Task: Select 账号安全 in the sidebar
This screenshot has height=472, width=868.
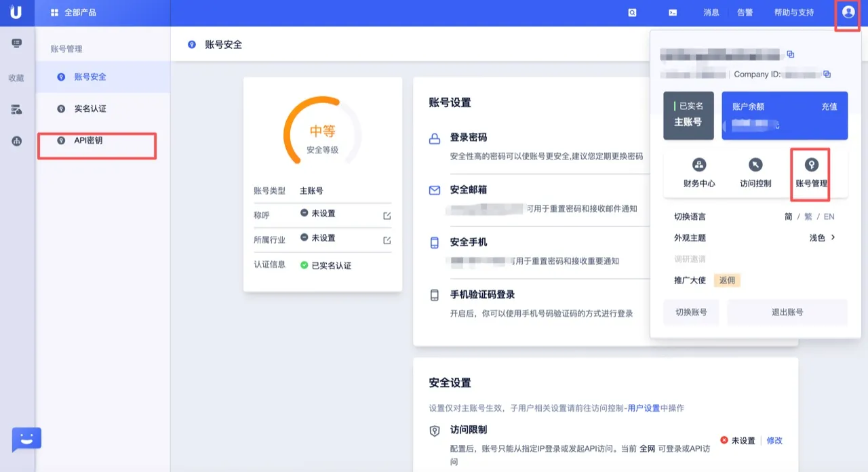Action: (x=102, y=77)
